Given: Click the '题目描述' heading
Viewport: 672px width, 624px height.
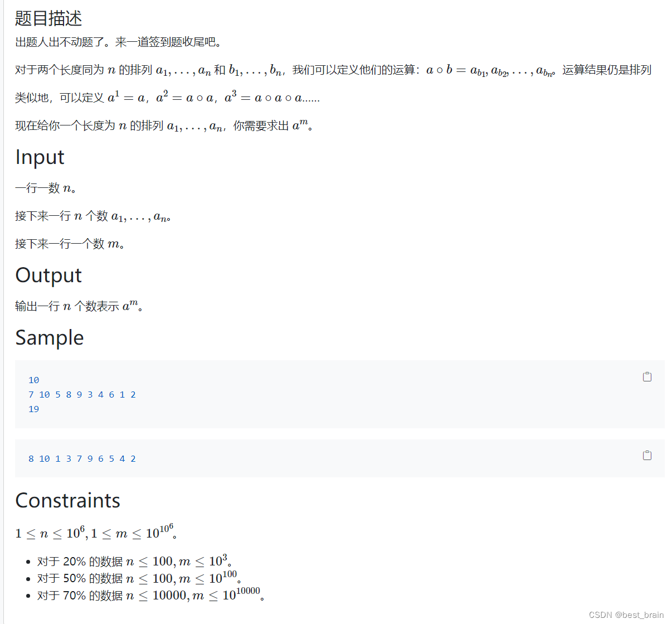Looking at the screenshot, I should 48,18.
